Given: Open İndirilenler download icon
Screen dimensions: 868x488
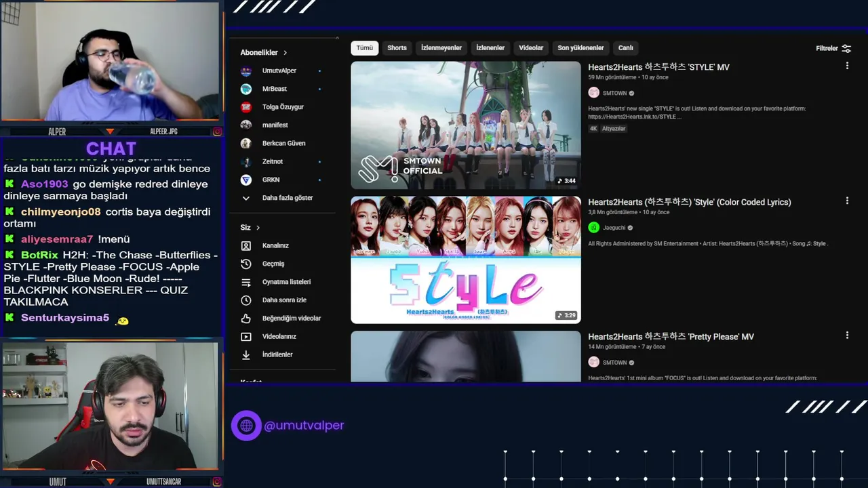Looking at the screenshot, I should click(x=246, y=354).
